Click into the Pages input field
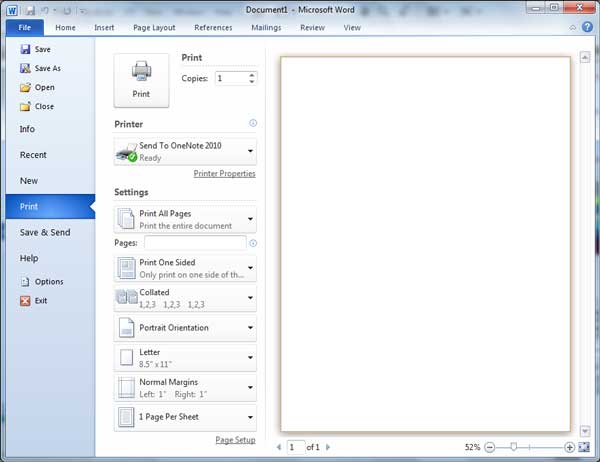600x462 pixels. pos(195,243)
